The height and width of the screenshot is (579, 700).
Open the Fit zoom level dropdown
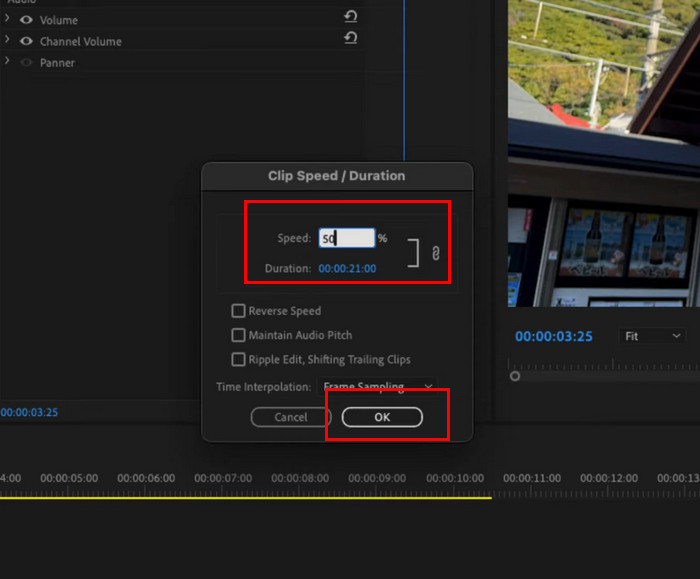[652, 336]
